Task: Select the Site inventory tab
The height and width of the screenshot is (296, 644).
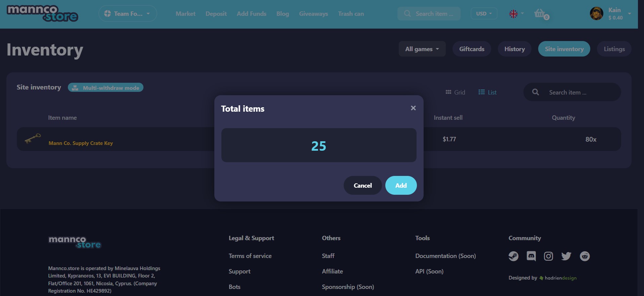Action: 564,49
